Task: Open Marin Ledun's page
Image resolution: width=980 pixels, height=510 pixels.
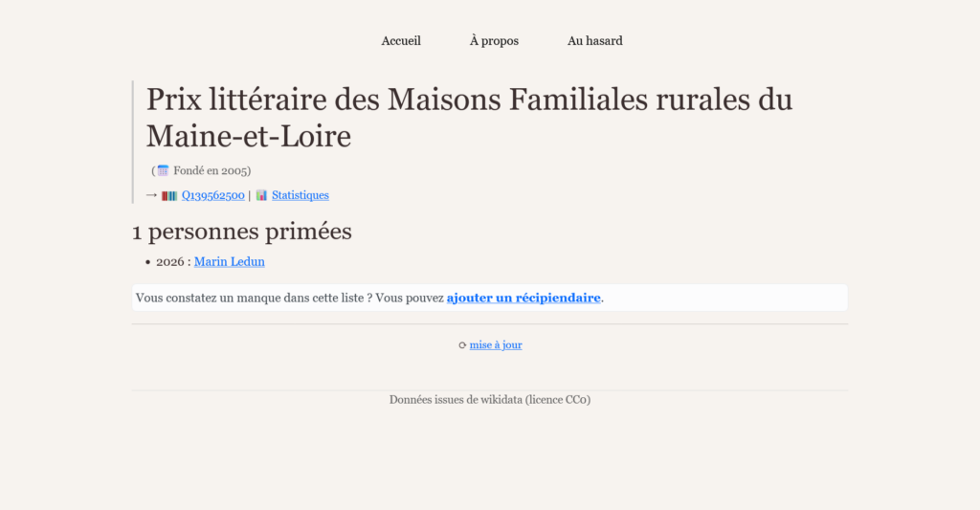Action: pyautogui.click(x=230, y=261)
